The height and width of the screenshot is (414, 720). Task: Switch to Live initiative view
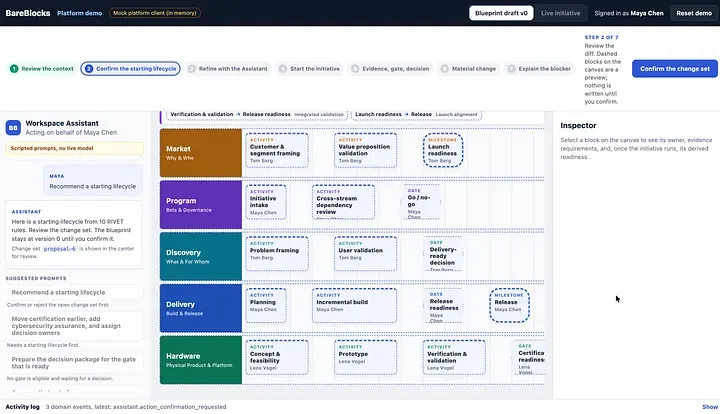coord(560,13)
